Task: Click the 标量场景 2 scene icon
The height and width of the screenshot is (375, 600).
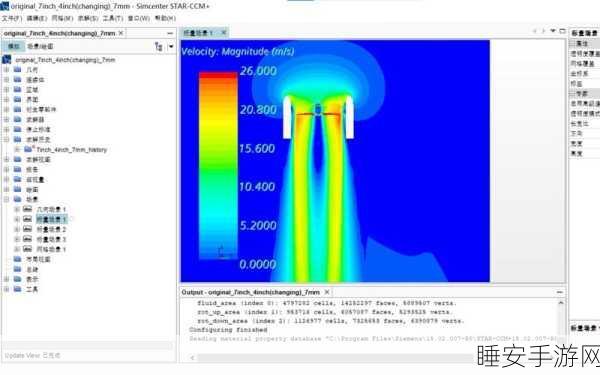Action: [x=28, y=229]
